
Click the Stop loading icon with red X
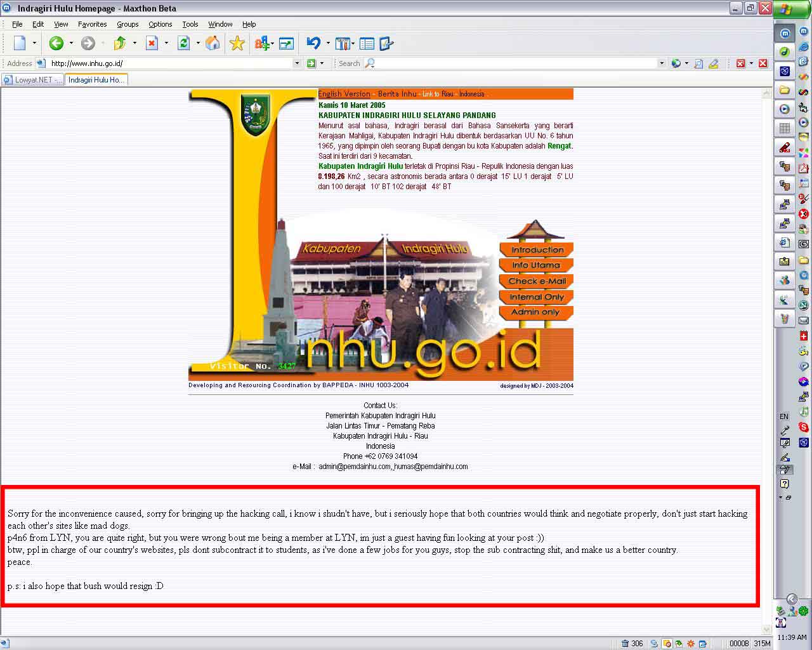[x=152, y=43]
